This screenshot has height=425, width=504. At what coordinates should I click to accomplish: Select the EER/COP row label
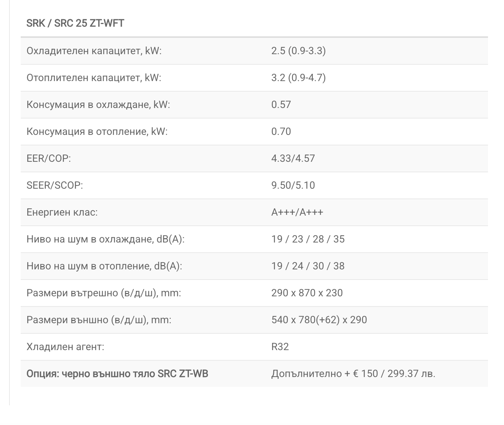click(49, 158)
